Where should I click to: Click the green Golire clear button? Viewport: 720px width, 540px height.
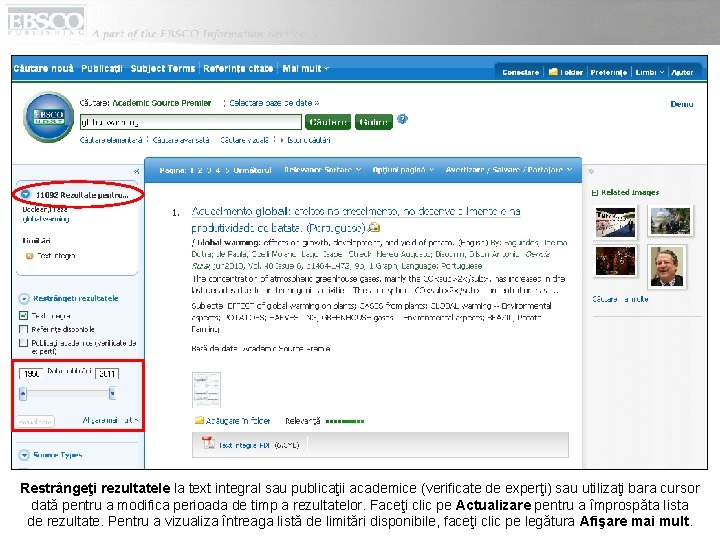tap(374, 122)
